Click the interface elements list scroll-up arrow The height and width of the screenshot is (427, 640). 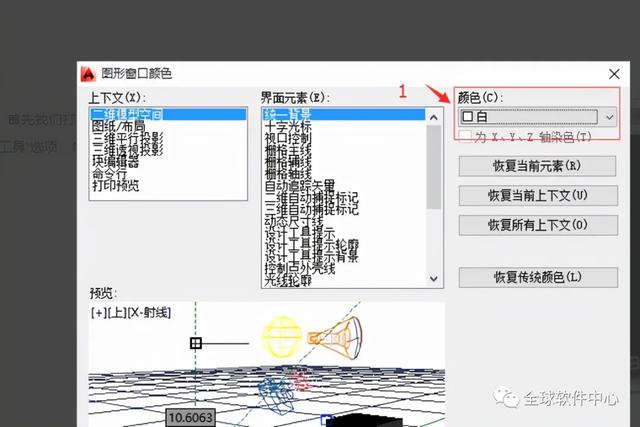pos(434,117)
